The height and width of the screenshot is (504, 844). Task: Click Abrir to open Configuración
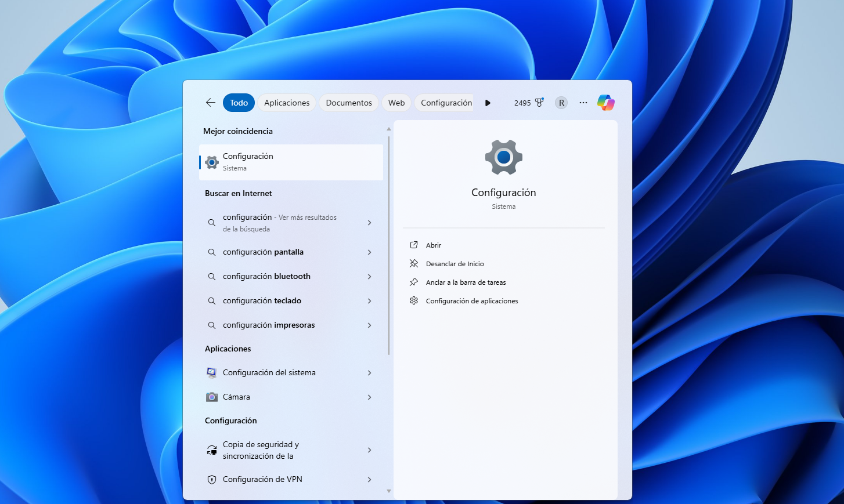point(433,245)
